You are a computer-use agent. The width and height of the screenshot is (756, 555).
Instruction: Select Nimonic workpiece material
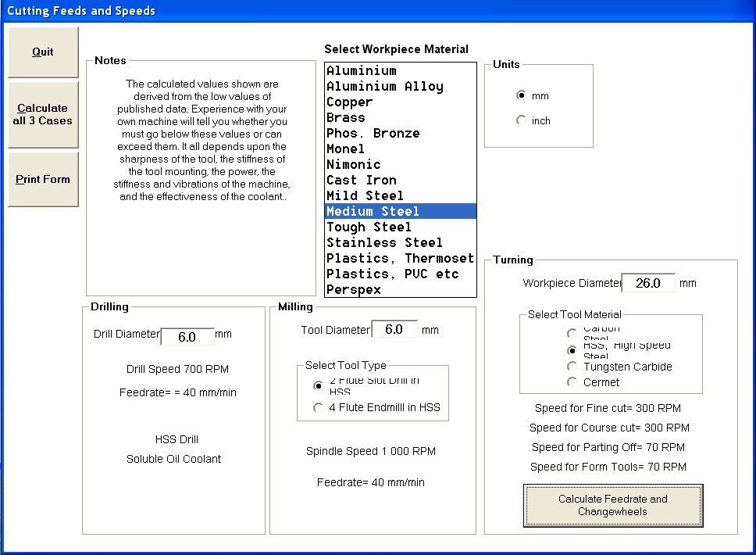point(400,164)
